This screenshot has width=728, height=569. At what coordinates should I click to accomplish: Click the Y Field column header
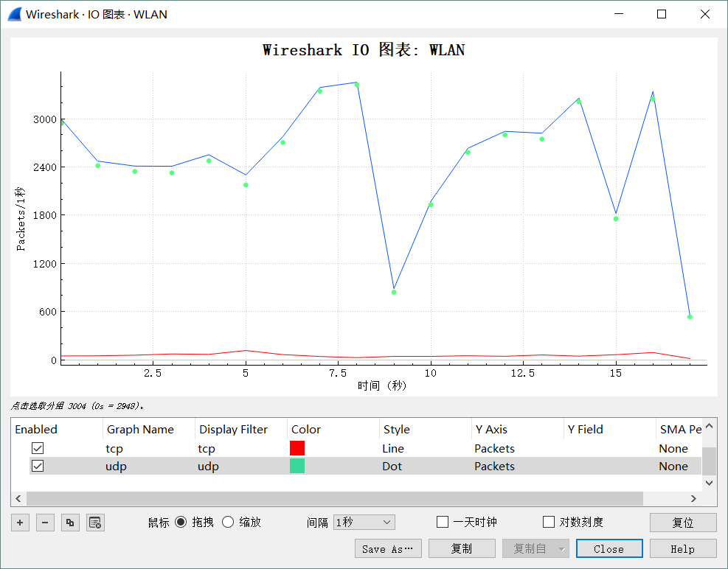click(x=609, y=429)
